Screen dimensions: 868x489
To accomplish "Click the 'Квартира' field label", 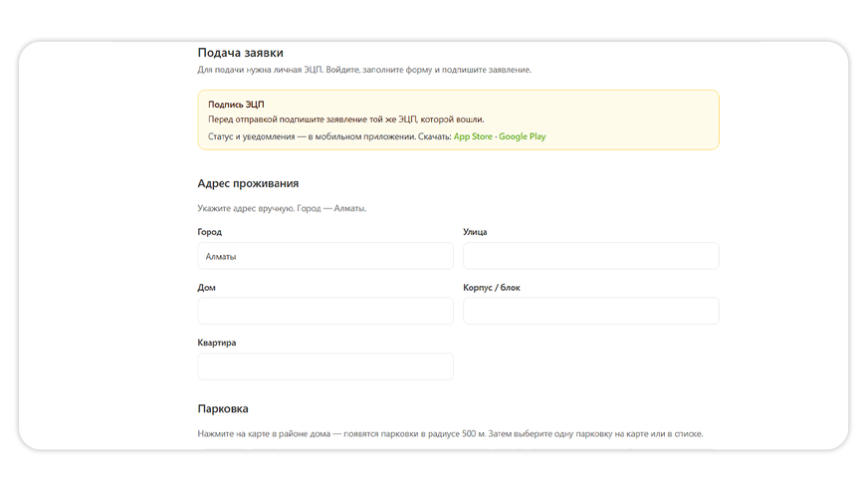I will (x=216, y=343).
